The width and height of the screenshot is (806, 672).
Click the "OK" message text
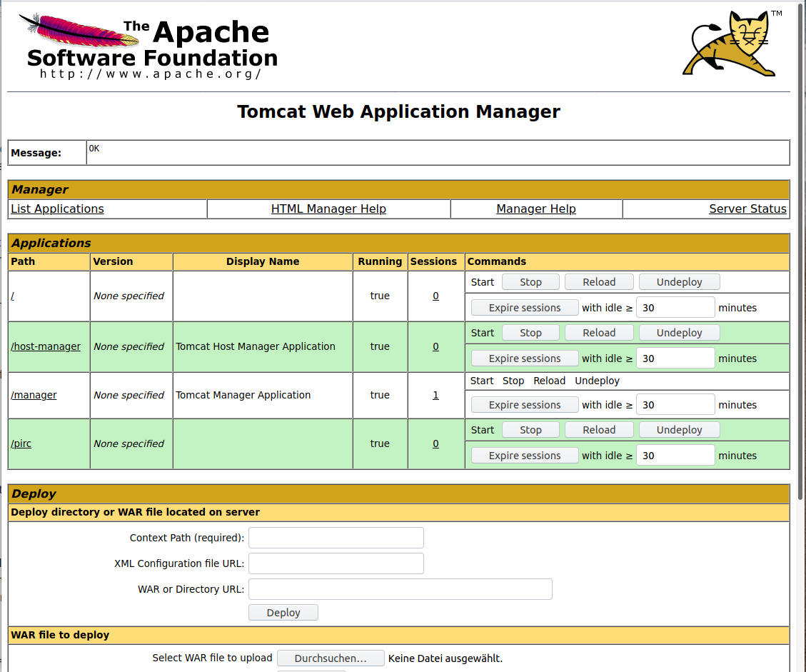tap(94, 149)
